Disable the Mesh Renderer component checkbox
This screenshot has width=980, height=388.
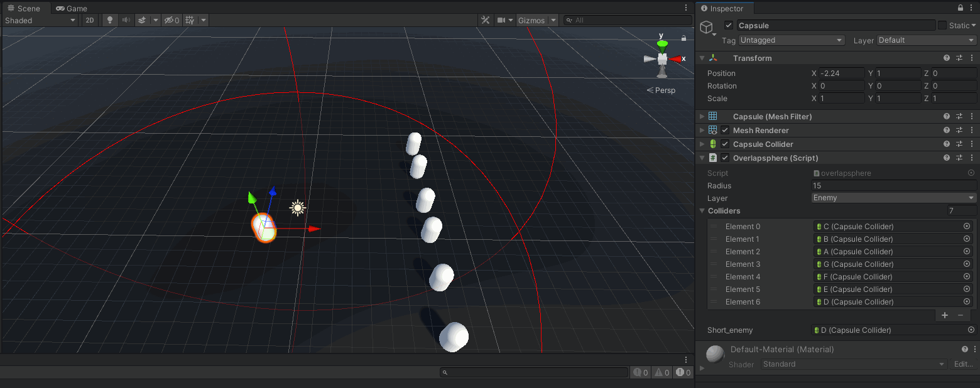[x=725, y=130]
